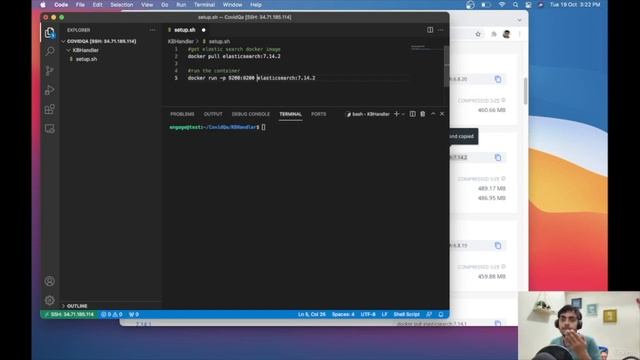The image size is (640, 360).
Task: Click the editor vertical scrollbar
Action: (447, 66)
